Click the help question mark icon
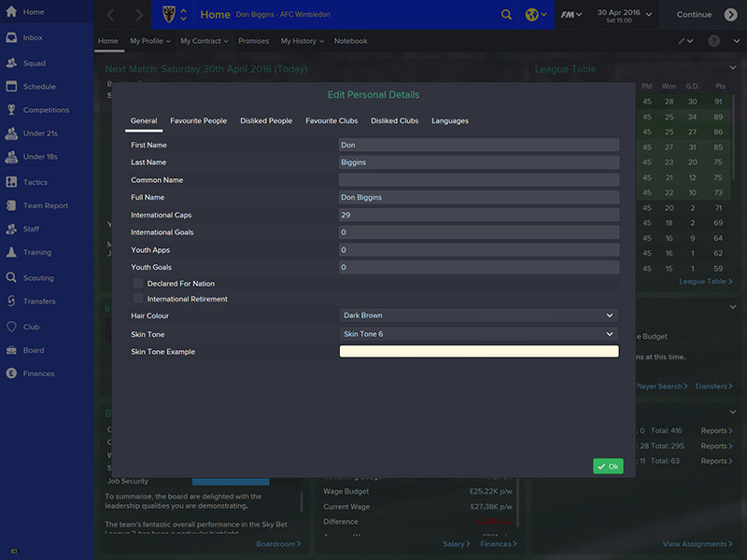747x560 pixels. click(713, 41)
